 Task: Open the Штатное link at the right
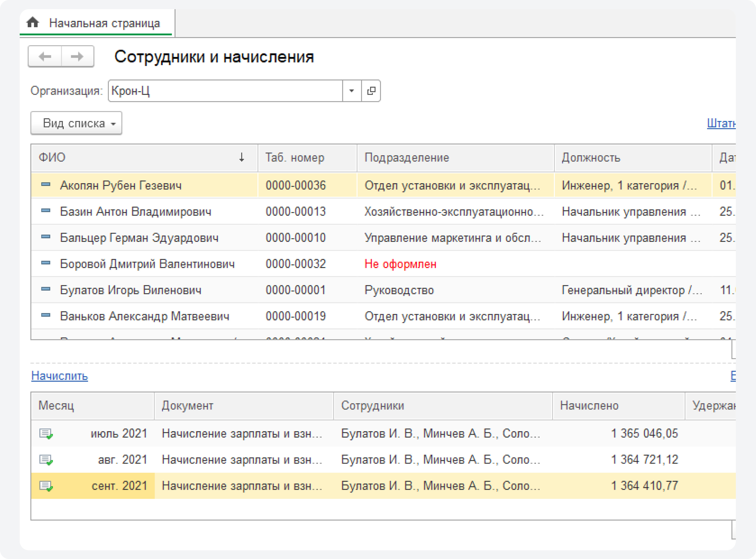coord(721,123)
